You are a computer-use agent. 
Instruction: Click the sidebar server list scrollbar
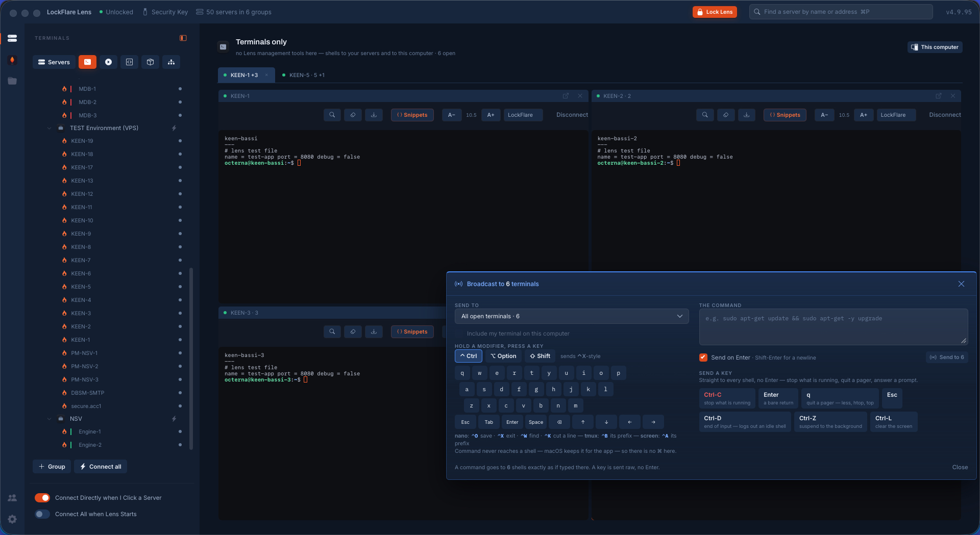tap(191, 359)
